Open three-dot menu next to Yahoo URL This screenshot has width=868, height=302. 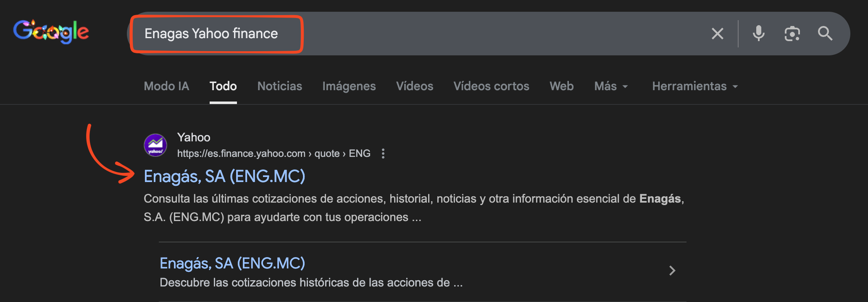pyautogui.click(x=383, y=154)
